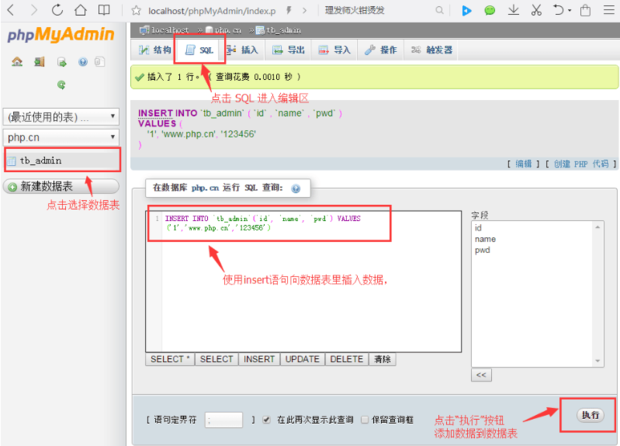Screen dimensions: 620x446
Task: Go to phpMyAdmin home icon
Action: click(x=17, y=62)
